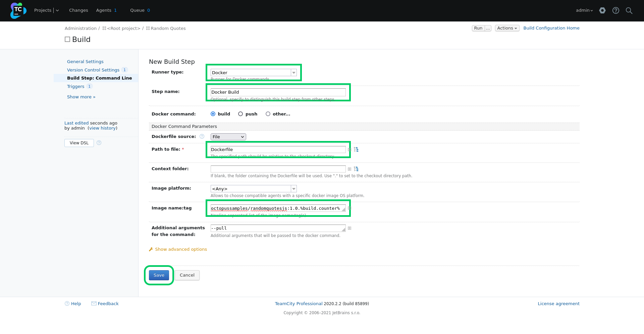
Task: Open the agent status icon in header
Action: [x=602, y=10]
